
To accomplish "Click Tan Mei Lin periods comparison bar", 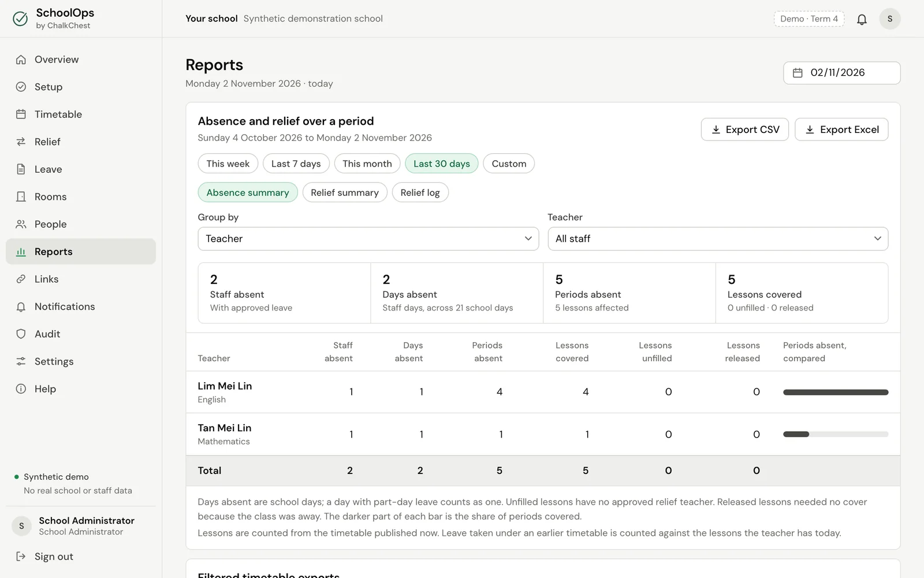I will [836, 435].
